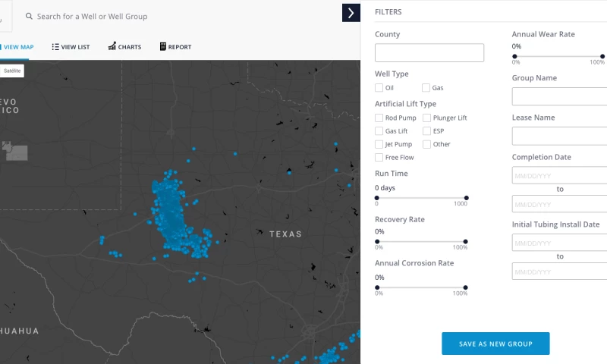
Task: Click the search magnifier icon
Action: 29,16
